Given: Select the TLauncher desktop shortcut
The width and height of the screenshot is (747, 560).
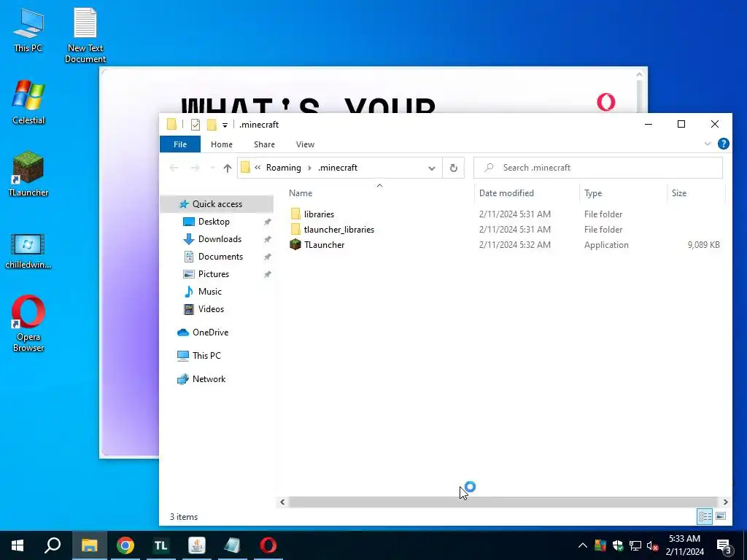Looking at the screenshot, I should point(28,174).
